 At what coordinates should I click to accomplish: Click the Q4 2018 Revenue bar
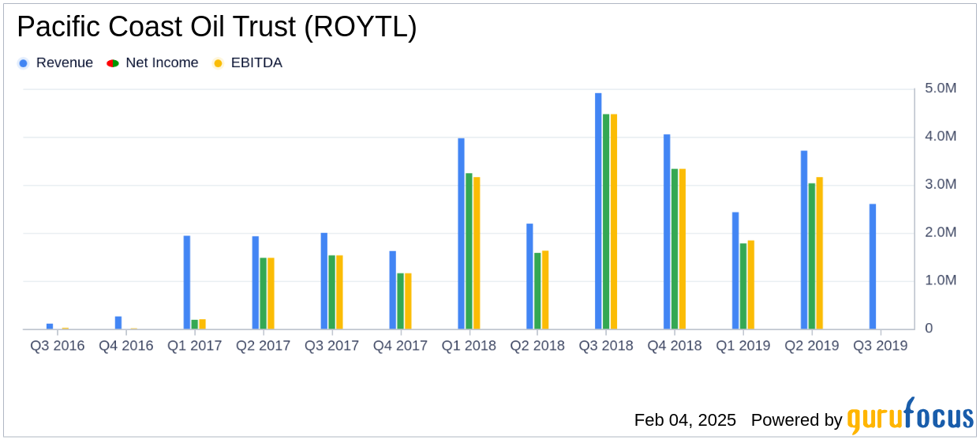point(667,231)
